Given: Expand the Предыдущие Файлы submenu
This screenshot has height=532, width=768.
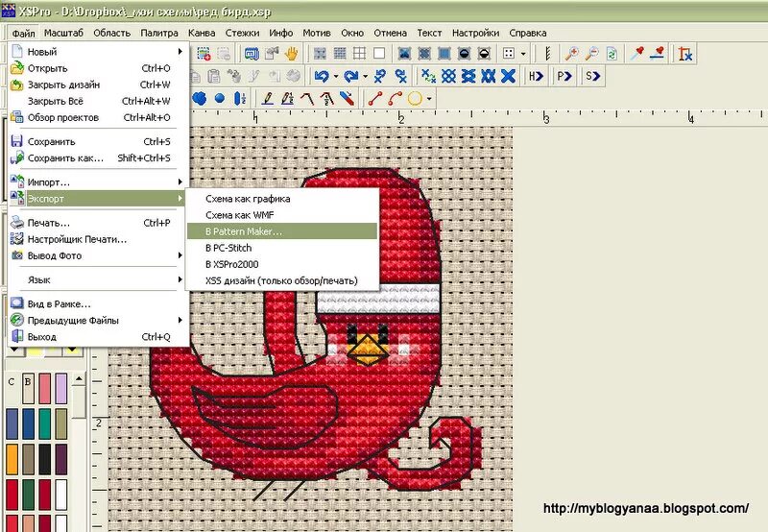Looking at the screenshot, I should click(180, 321).
